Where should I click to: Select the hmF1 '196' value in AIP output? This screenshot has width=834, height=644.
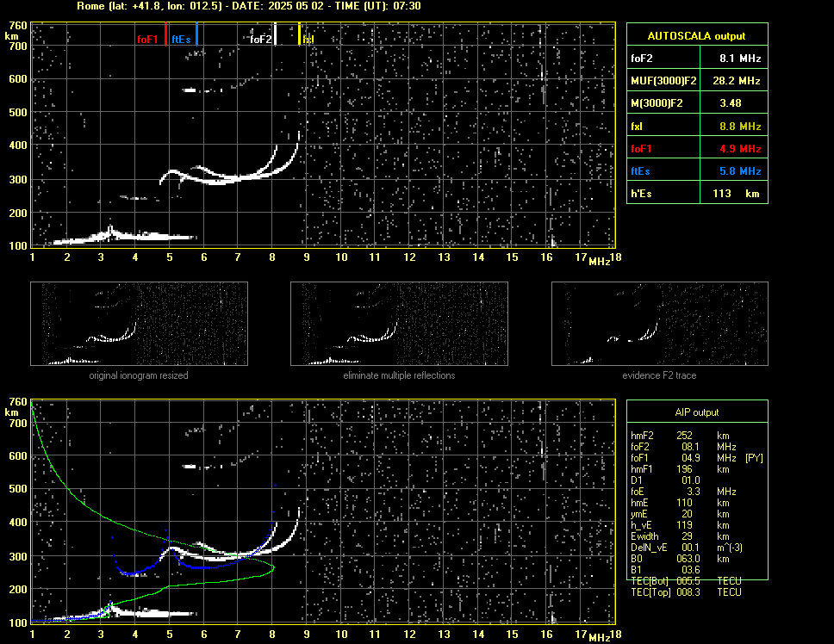(x=685, y=469)
